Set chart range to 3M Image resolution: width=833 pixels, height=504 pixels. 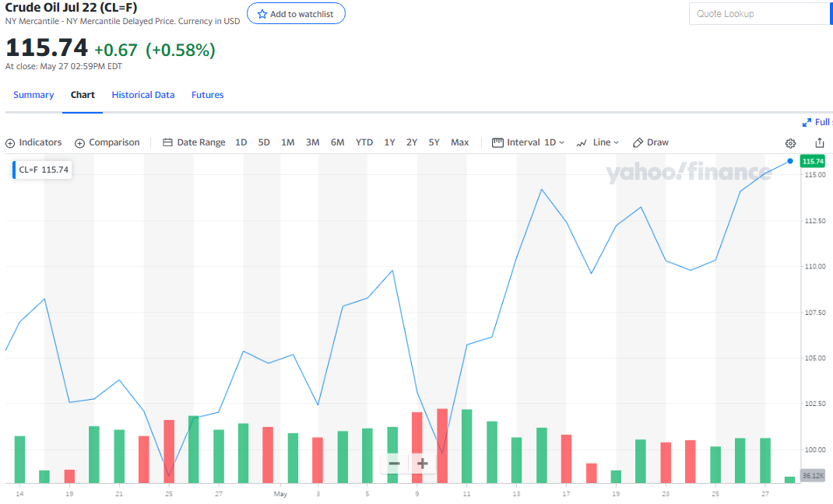pos(312,142)
